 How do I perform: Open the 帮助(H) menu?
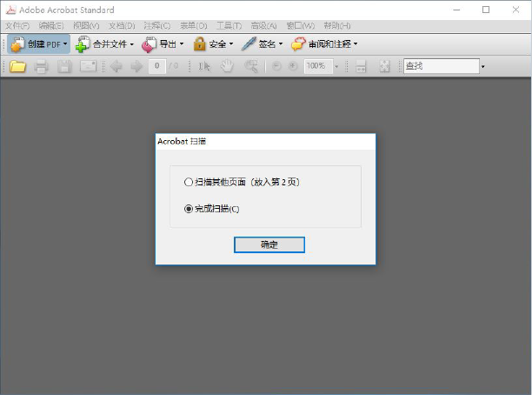click(337, 26)
